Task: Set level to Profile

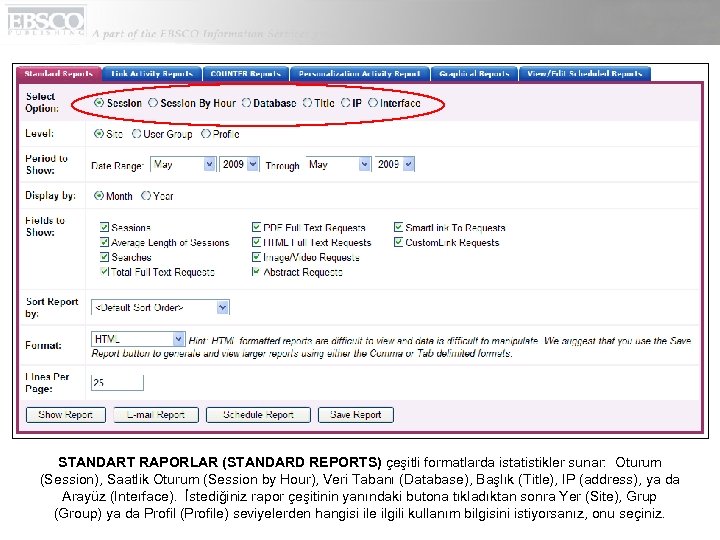Action: [x=206, y=134]
